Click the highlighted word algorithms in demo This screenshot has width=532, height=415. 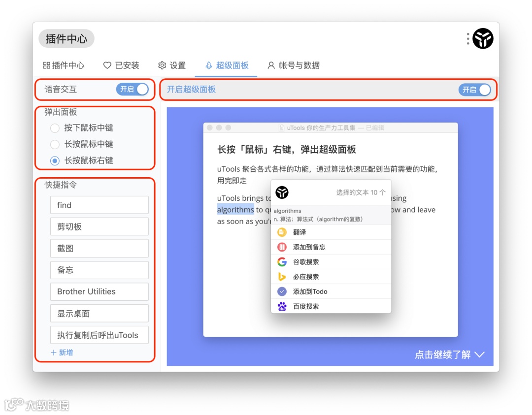(235, 210)
